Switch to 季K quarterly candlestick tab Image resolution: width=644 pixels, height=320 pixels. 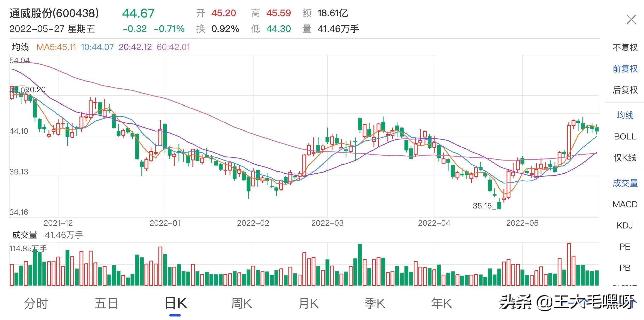pyautogui.click(x=375, y=303)
